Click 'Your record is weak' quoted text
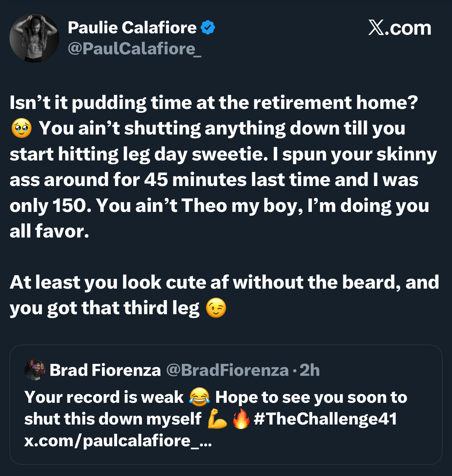 click(104, 397)
